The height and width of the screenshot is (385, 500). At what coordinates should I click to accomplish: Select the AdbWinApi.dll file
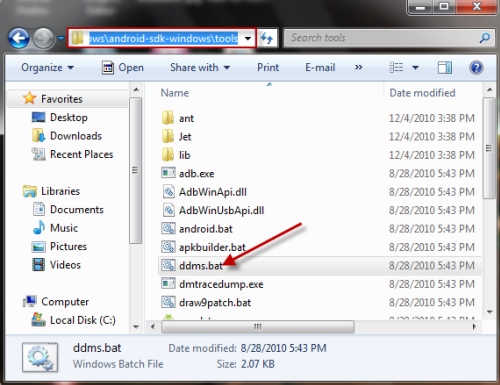[213, 192]
